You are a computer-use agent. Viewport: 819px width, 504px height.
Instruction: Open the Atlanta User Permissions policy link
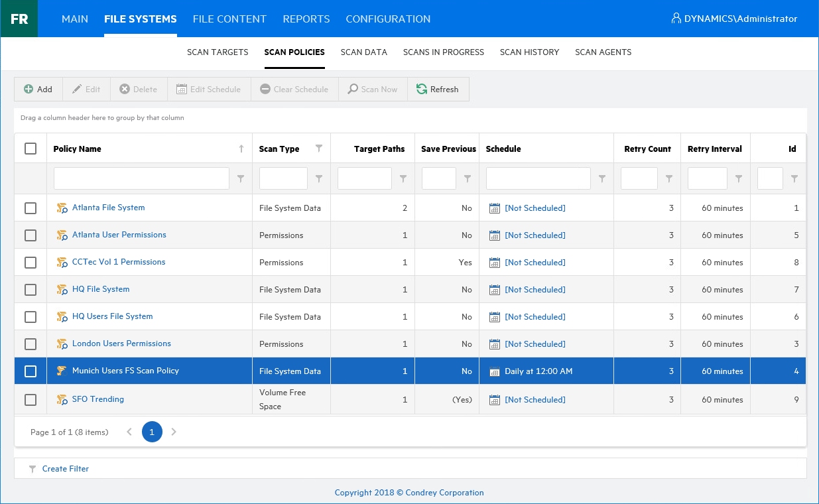click(x=119, y=235)
